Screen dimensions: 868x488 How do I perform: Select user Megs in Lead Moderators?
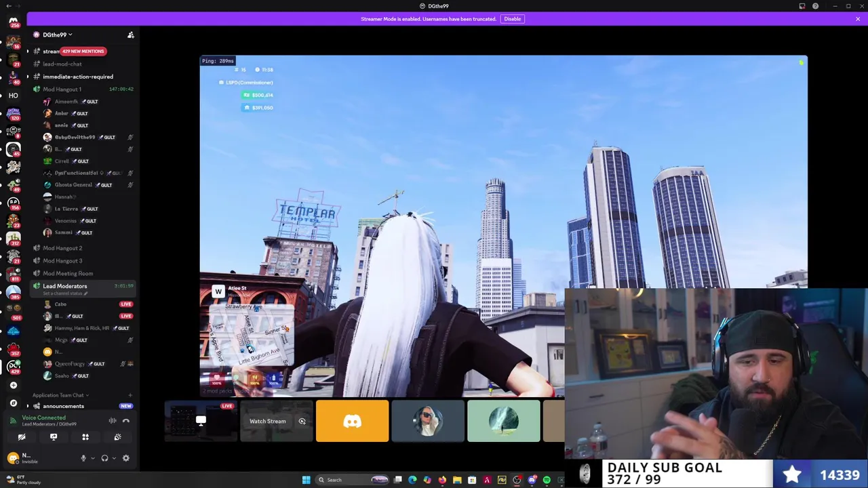click(61, 340)
